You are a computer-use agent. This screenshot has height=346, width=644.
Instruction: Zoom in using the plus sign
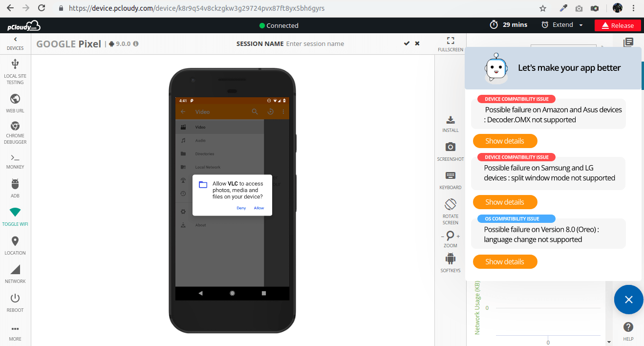pyautogui.click(x=458, y=236)
